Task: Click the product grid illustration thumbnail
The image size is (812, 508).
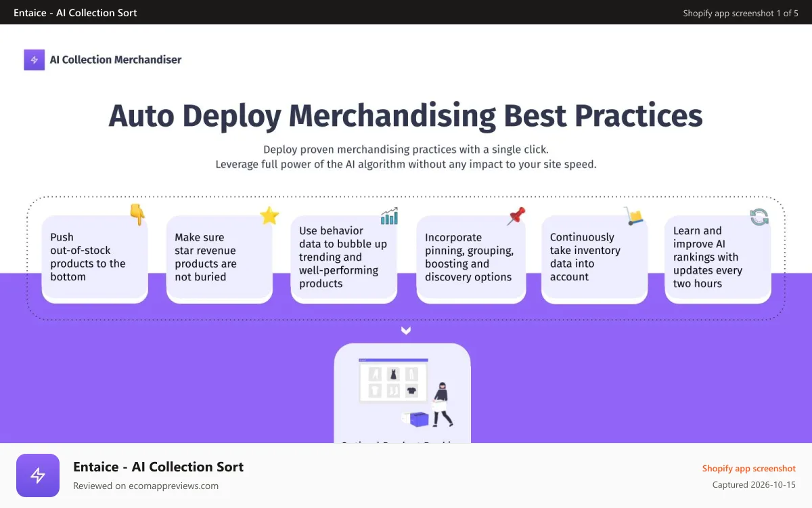Action: (x=393, y=381)
